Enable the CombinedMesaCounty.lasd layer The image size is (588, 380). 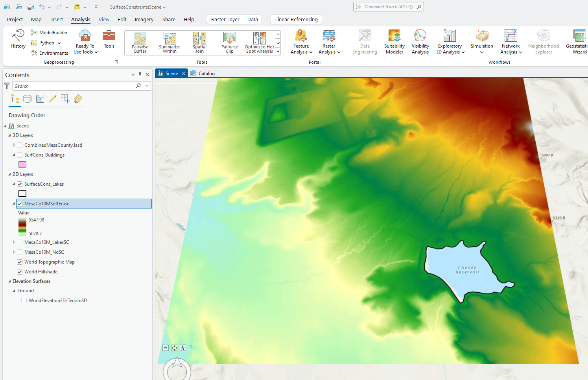pos(20,145)
